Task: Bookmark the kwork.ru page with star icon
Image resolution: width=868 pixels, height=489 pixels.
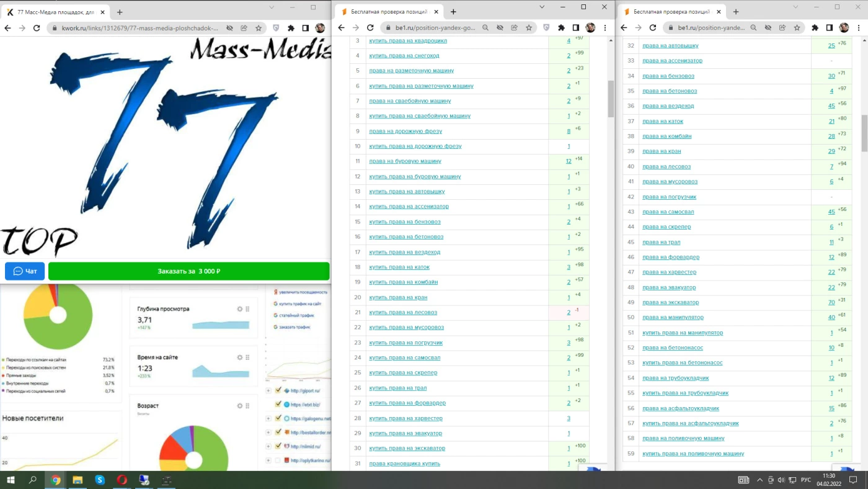Action: (259, 28)
